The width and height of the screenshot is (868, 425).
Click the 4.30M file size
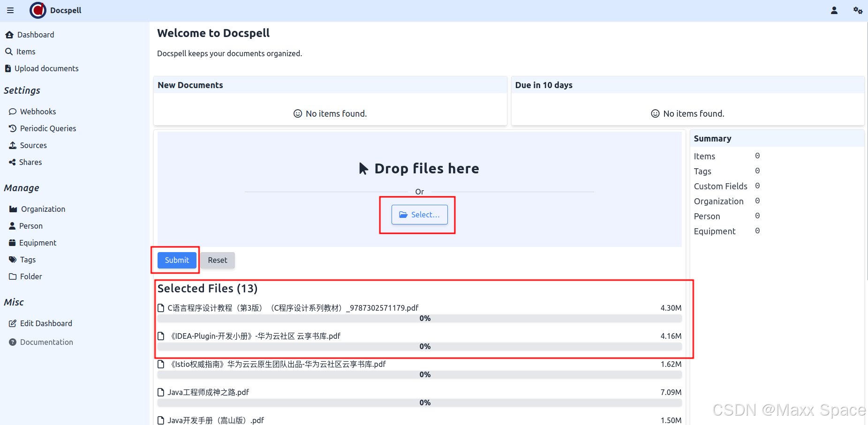[671, 308]
